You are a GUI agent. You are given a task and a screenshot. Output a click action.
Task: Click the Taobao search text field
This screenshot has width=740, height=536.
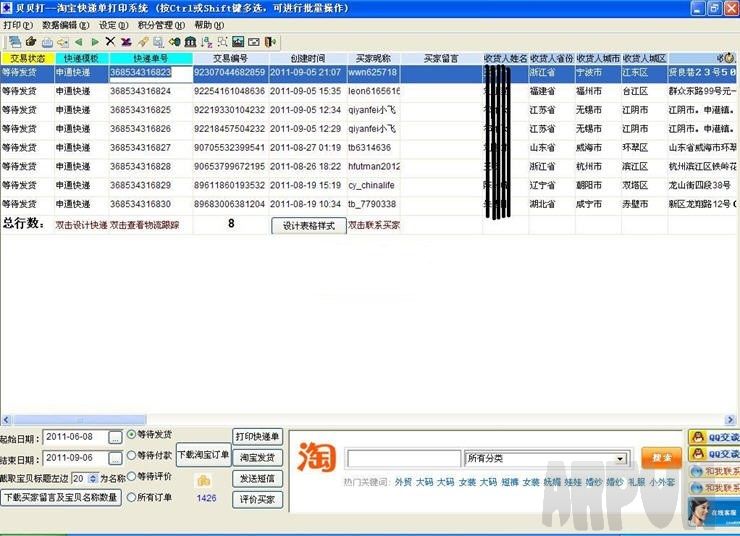404,458
